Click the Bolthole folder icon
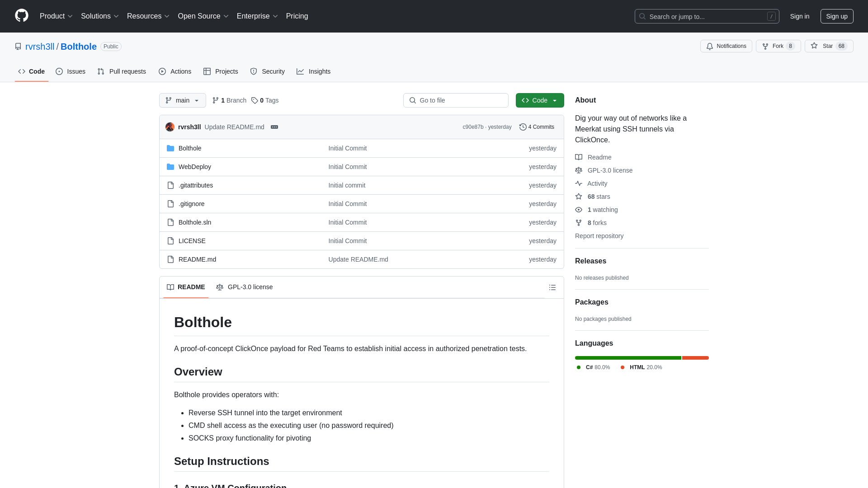 [170, 148]
